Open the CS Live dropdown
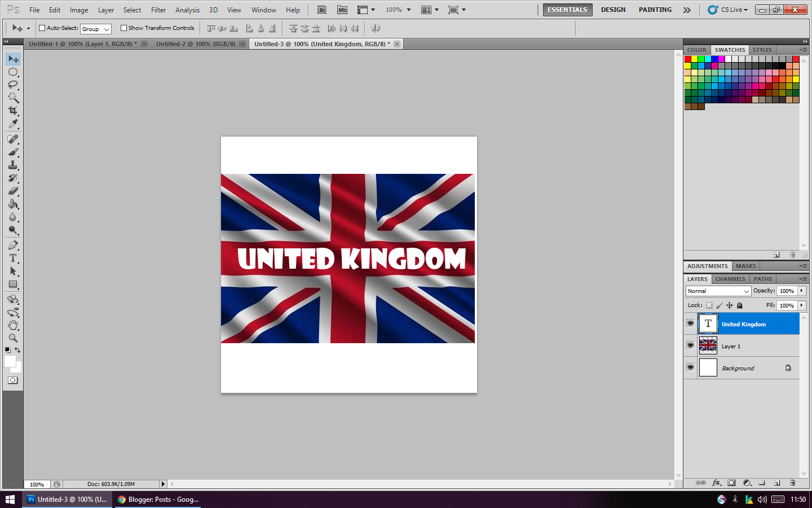 pyautogui.click(x=728, y=10)
